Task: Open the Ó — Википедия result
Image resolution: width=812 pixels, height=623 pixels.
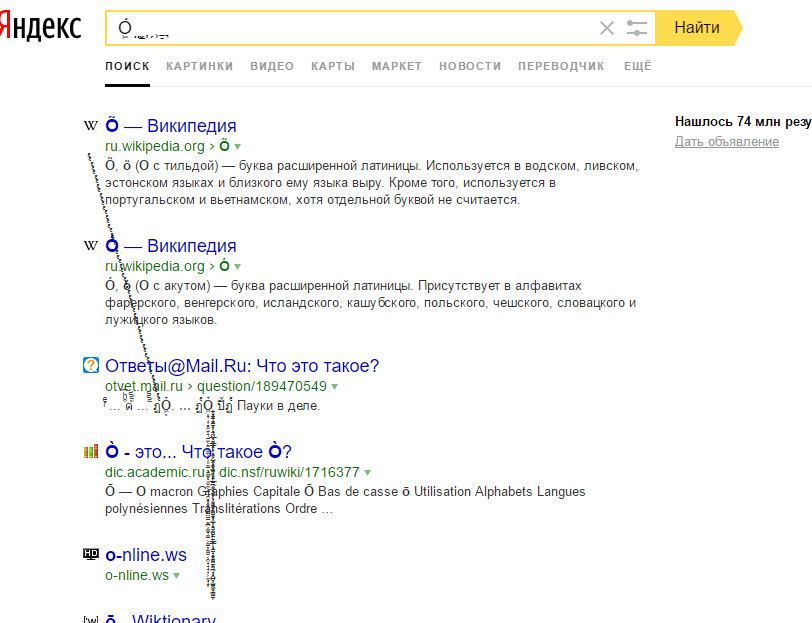Action: point(170,245)
